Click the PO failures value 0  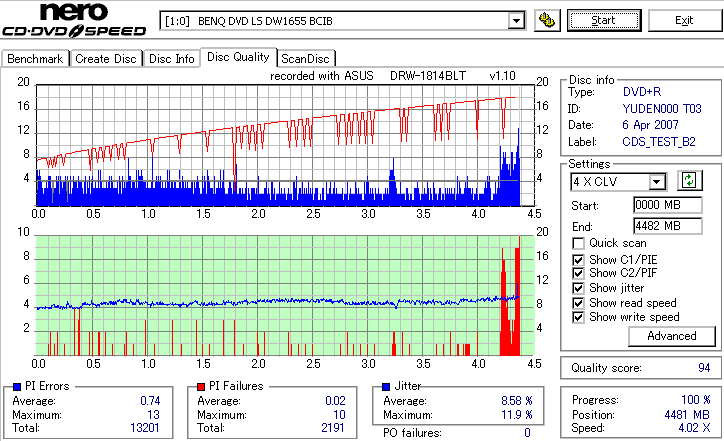527,433
